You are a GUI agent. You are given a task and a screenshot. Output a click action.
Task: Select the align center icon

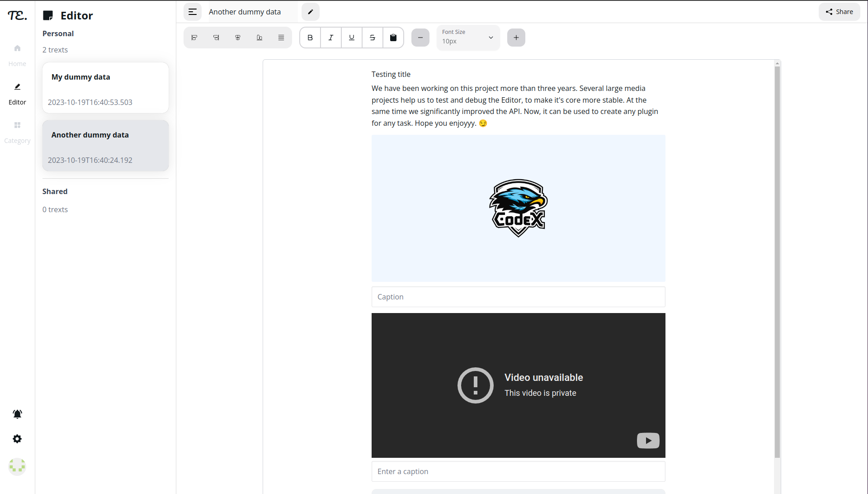click(238, 38)
